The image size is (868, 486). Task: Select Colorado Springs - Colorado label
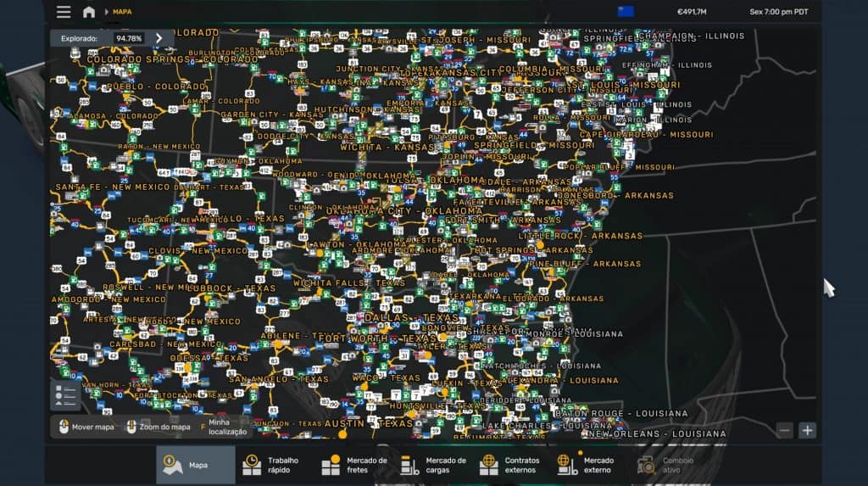point(172,59)
